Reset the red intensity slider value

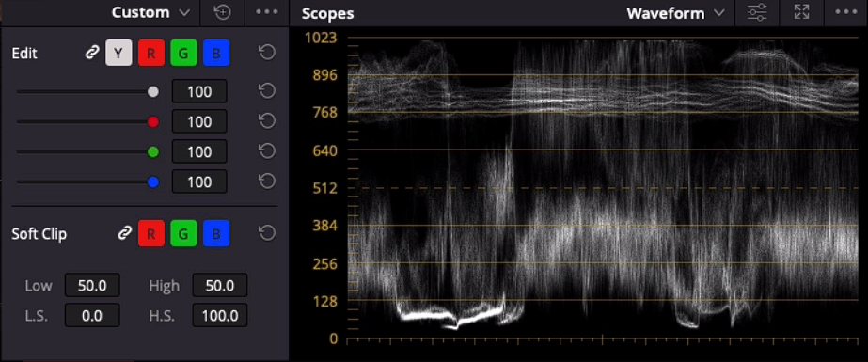click(x=267, y=121)
